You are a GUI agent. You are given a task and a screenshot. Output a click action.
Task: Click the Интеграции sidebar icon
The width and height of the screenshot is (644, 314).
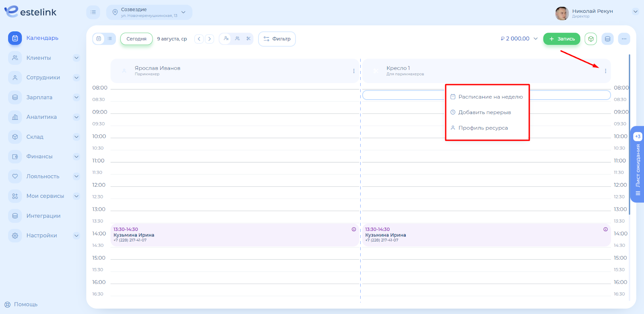[15, 216]
